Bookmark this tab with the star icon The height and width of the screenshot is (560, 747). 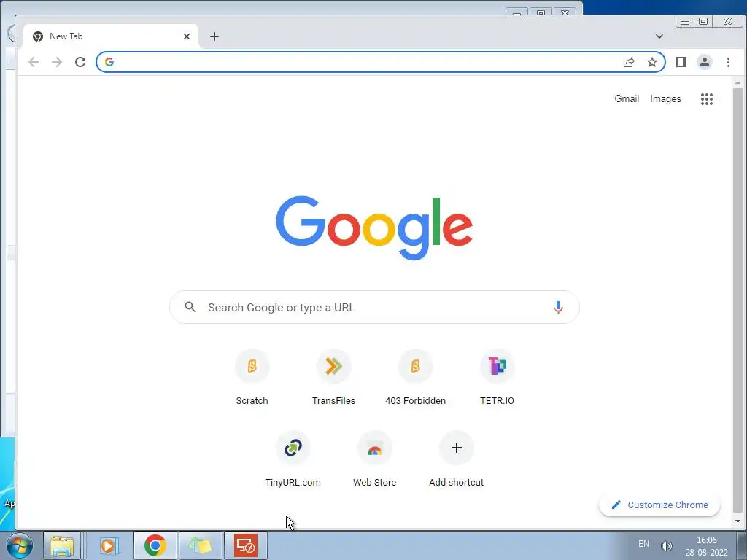(652, 62)
